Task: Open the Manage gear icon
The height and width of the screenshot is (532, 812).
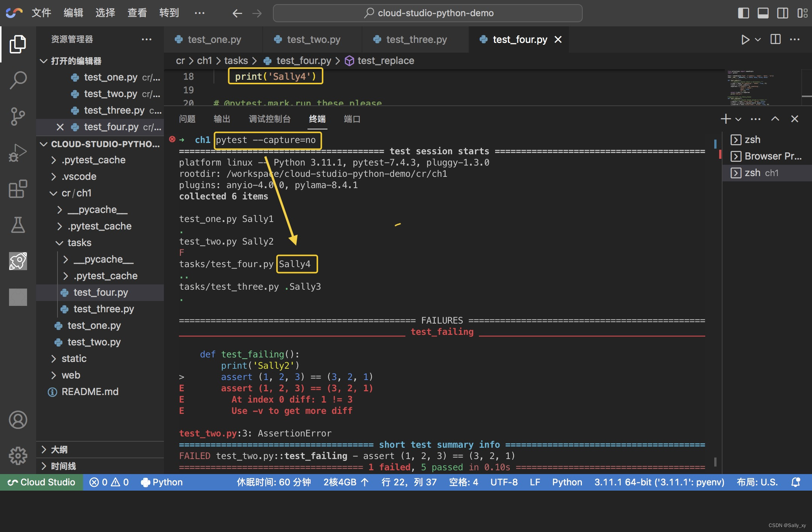Action: click(18, 456)
